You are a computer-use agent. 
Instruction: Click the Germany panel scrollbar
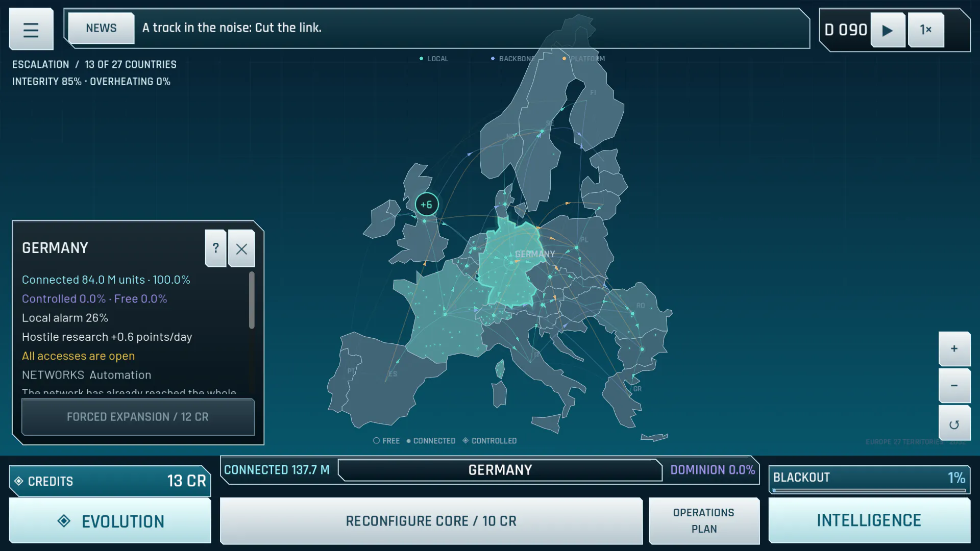click(252, 300)
